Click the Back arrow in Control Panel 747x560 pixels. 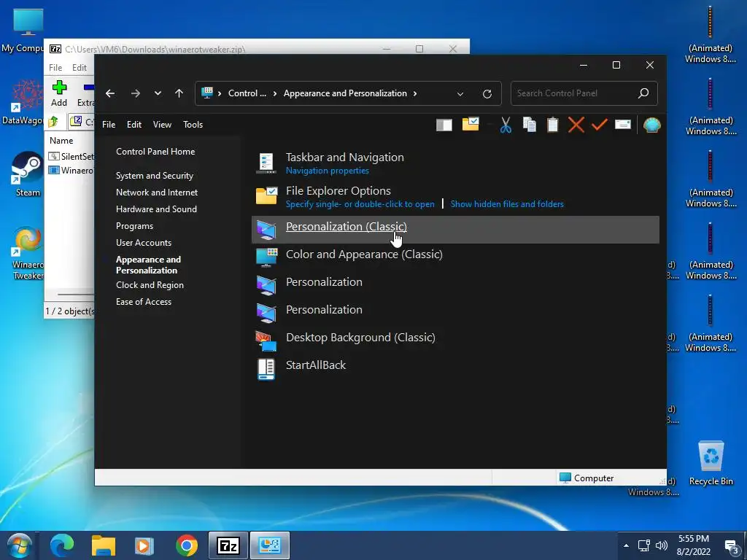[110, 93]
